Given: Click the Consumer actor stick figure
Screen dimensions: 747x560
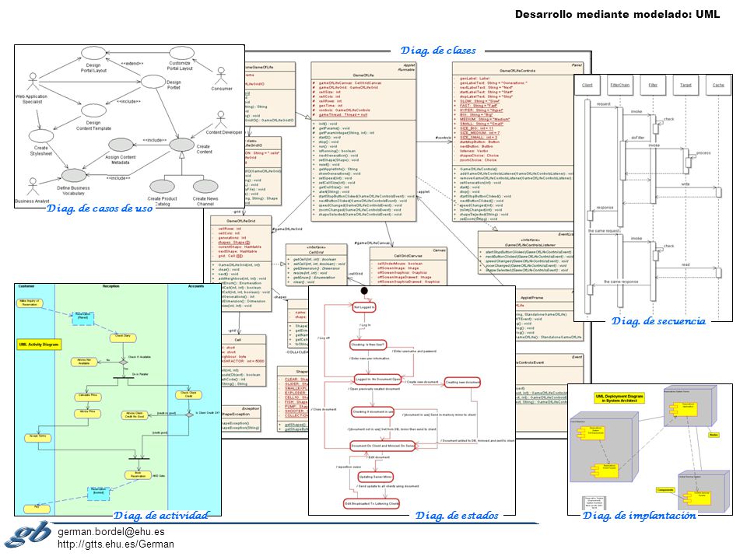Looking at the screenshot, I should coord(220,76).
